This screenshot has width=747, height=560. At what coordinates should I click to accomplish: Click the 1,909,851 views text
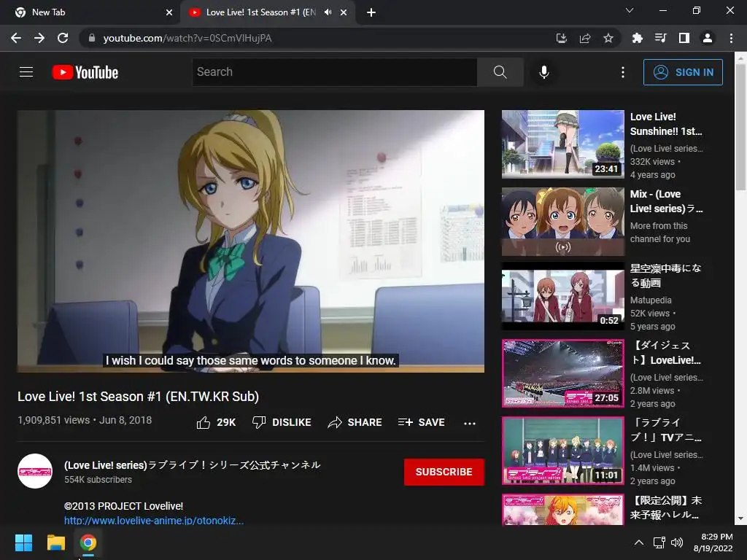[53, 420]
